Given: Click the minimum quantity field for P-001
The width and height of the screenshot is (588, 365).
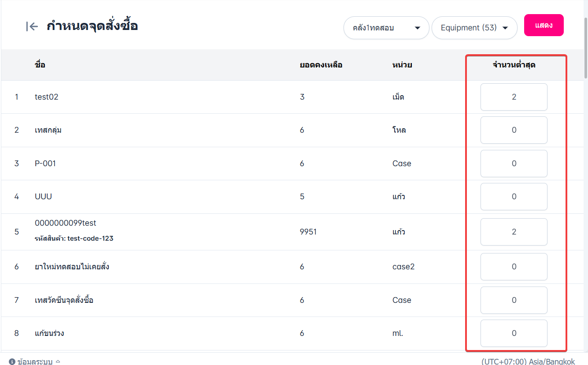Looking at the screenshot, I should coord(514,164).
